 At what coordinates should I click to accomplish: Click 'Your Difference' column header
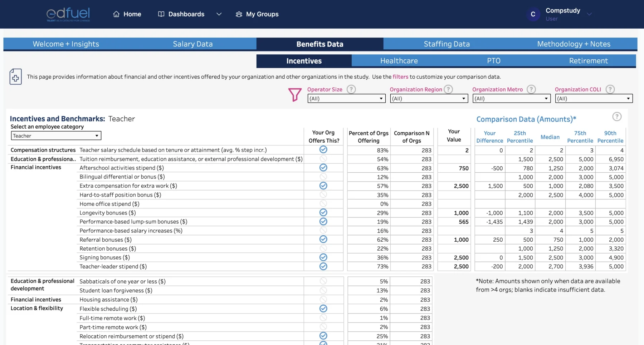pos(489,137)
